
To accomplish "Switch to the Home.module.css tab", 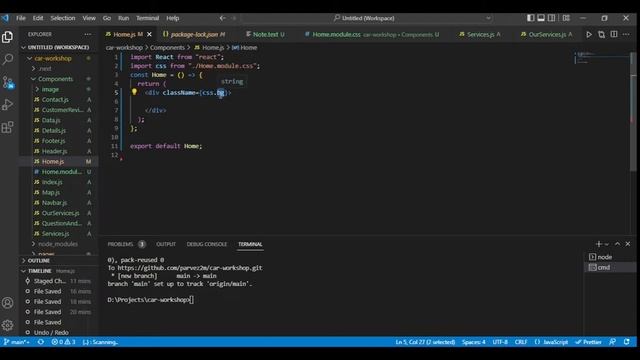I will click(372, 35).
